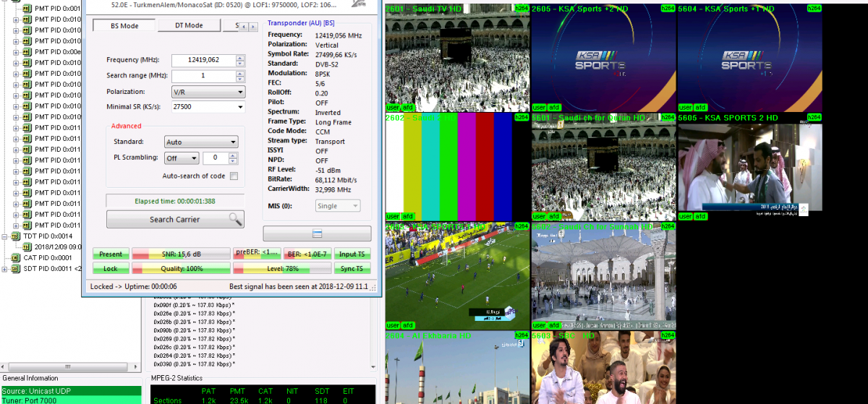Click the afd badge on 5605 KSA SPORTS 2 HD

point(700,216)
